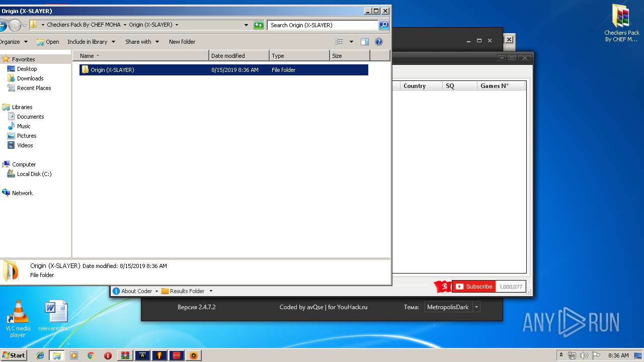Open Recent Places in navigation pane

point(34,88)
